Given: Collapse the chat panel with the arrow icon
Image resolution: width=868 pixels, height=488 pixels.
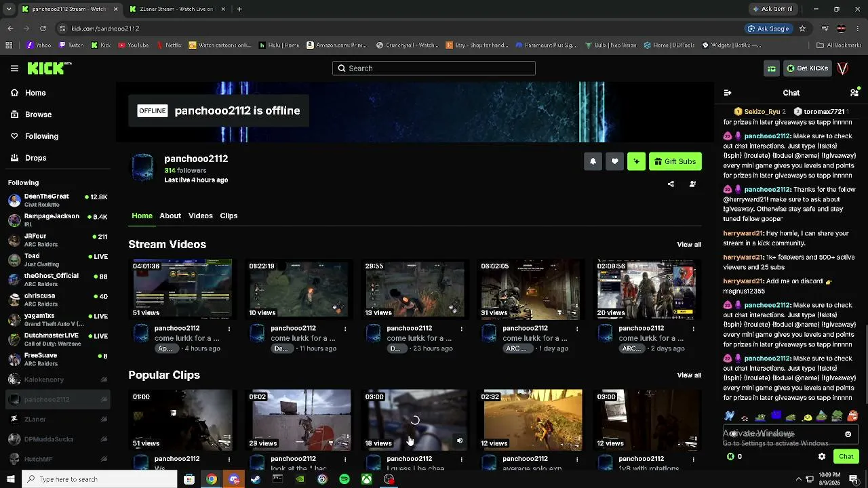Looking at the screenshot, I should pos(728,93).
